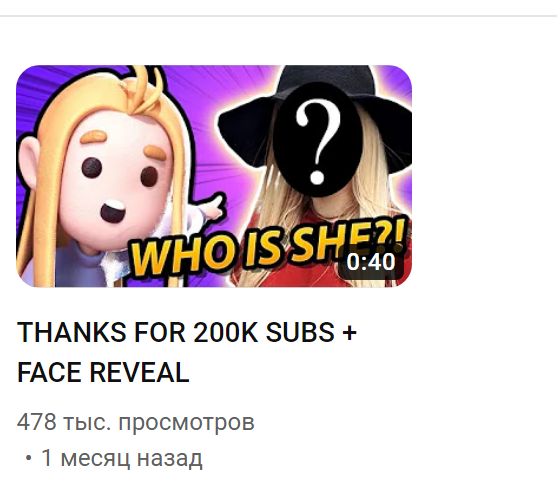Click the white question mark icon
Screen dimensions: 557x486
(318, 141)
